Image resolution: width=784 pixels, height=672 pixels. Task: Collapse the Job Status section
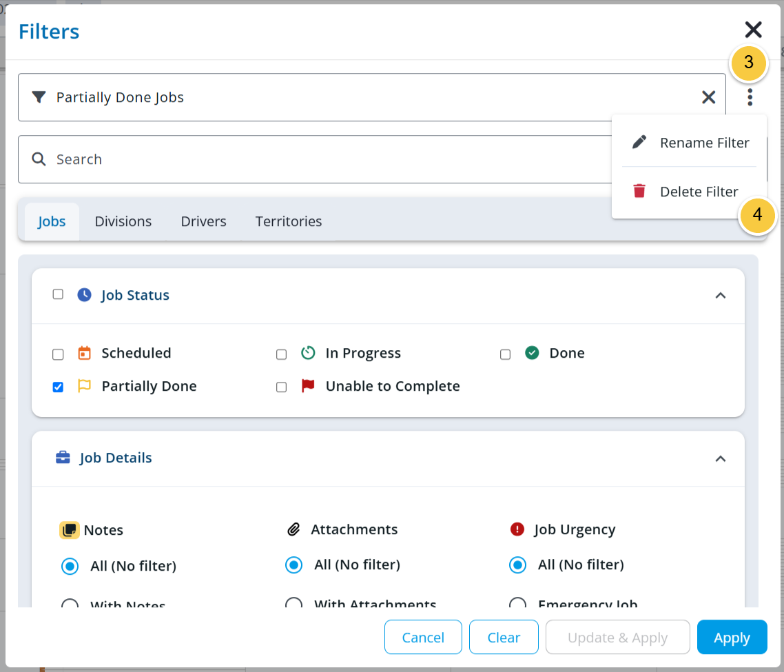(x=721, y=295)
